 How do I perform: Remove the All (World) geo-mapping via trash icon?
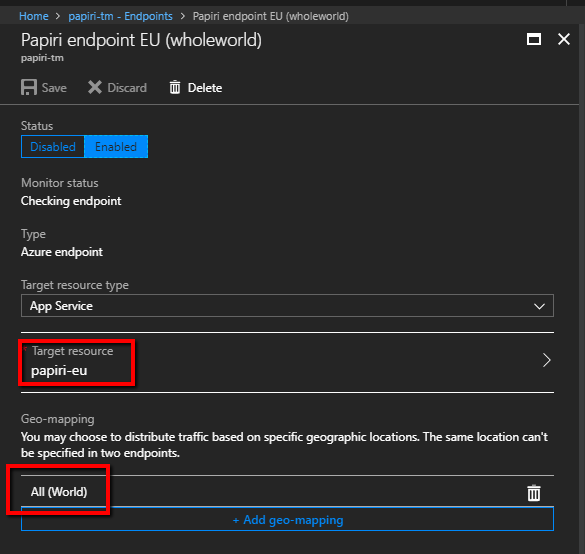534,493
